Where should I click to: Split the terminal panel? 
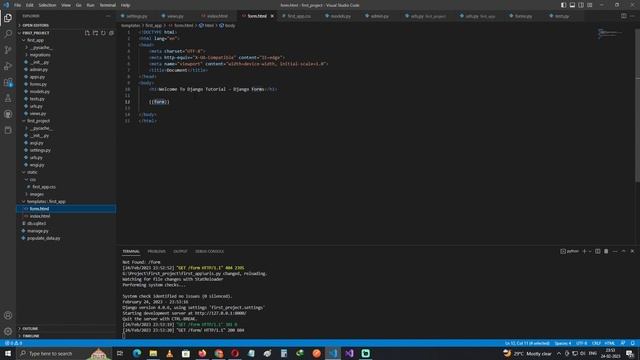(598, 251)
